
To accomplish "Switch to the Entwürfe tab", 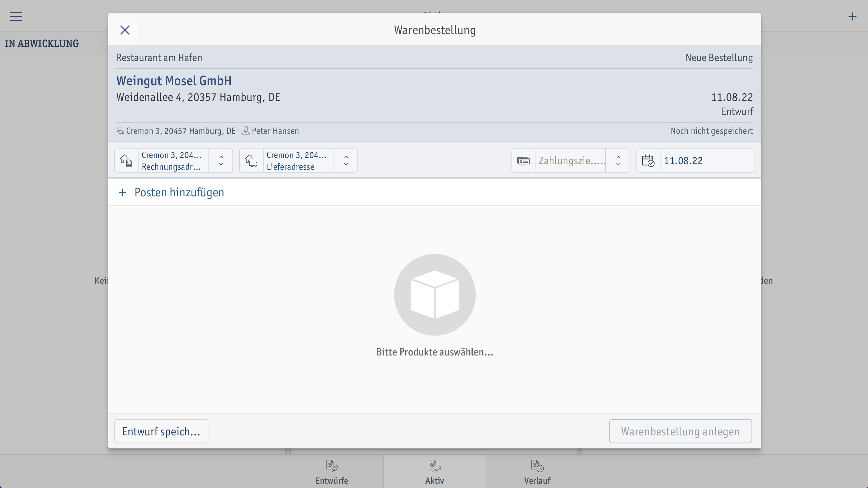I will click(x=332, y=472).
